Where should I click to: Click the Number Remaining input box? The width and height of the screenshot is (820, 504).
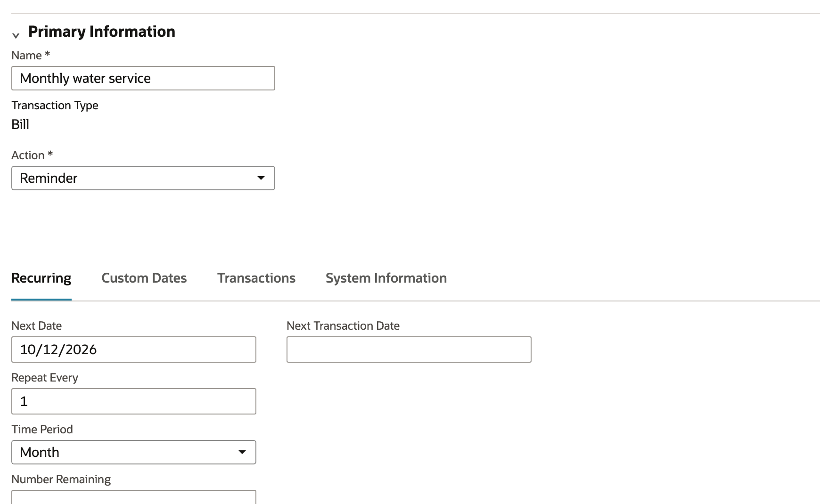[134, 497]
